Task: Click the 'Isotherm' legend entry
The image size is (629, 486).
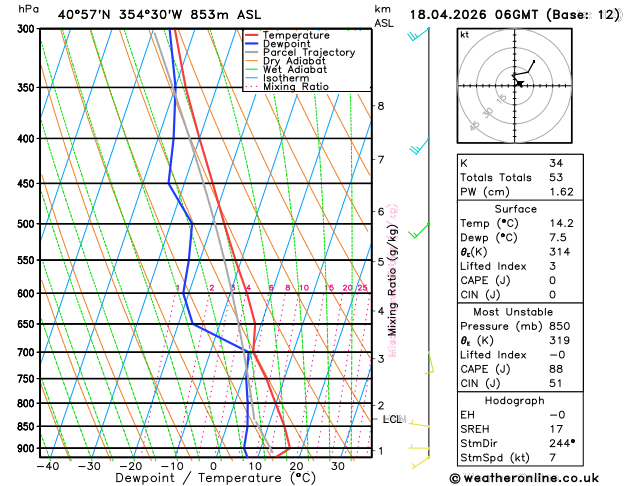Action: 286,78
